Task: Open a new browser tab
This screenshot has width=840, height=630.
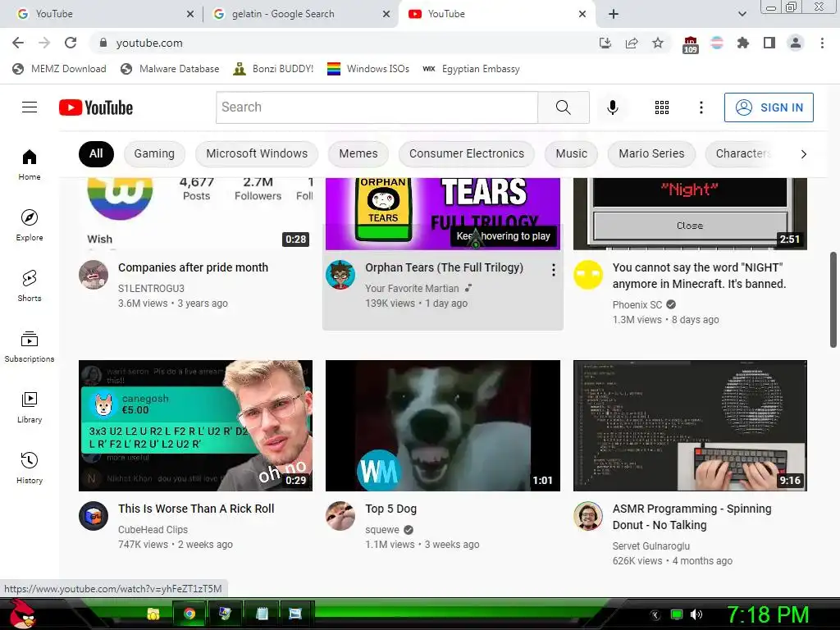Action: pos(614,14)
